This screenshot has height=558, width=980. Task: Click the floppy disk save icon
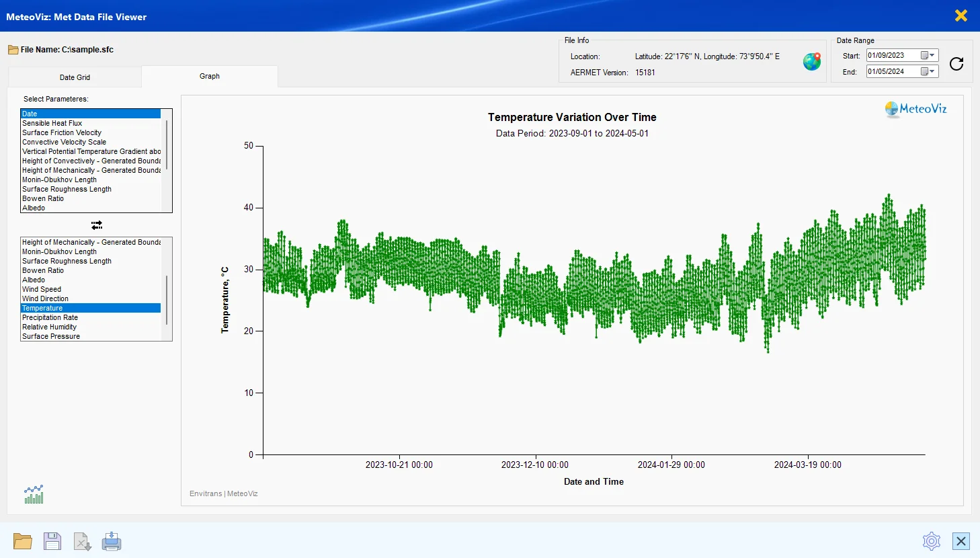click(x=52, y=541)
